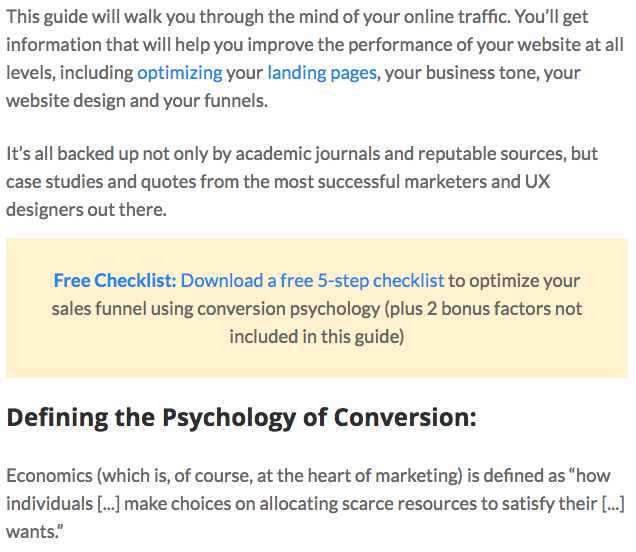Image resolution: width=636 pixels, height=552 pixels.
Task: Click the text "included in this guide)"
Action: pyautogui.click(x=317, y=337)
